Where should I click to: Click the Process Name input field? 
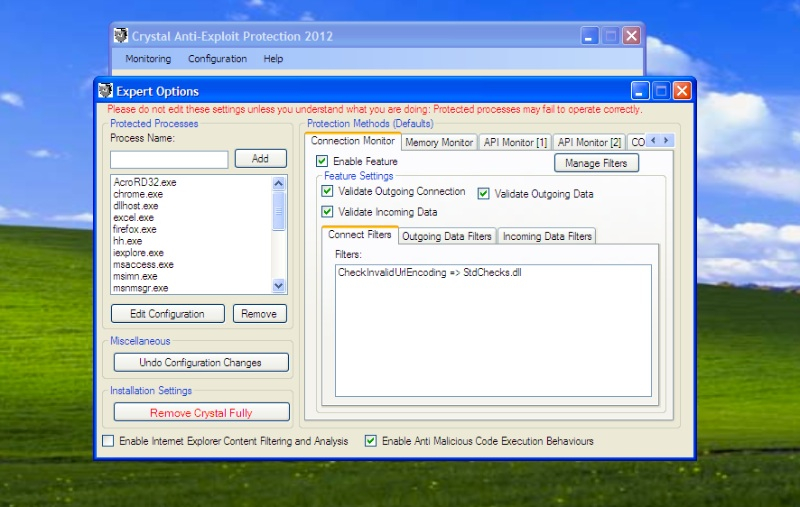tap(169, 159)
